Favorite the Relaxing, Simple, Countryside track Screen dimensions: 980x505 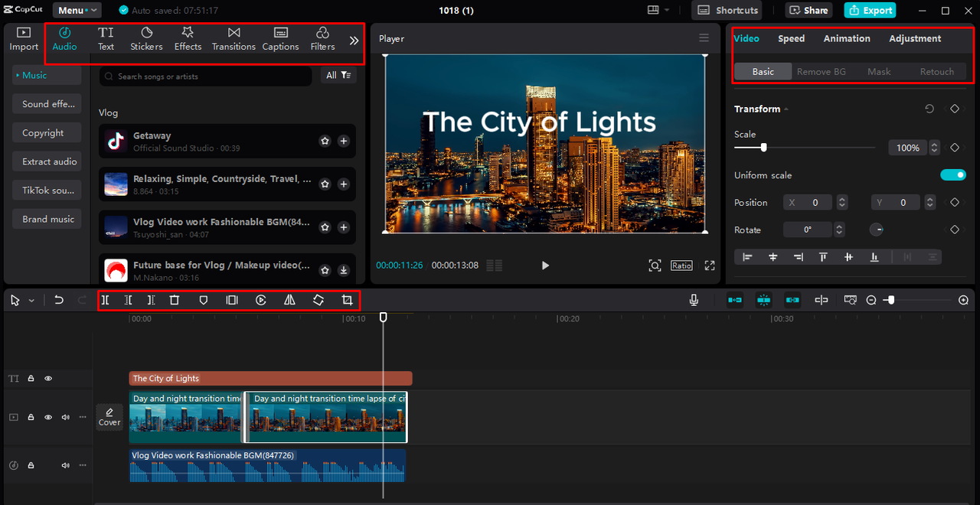click(x=325, y=184)
